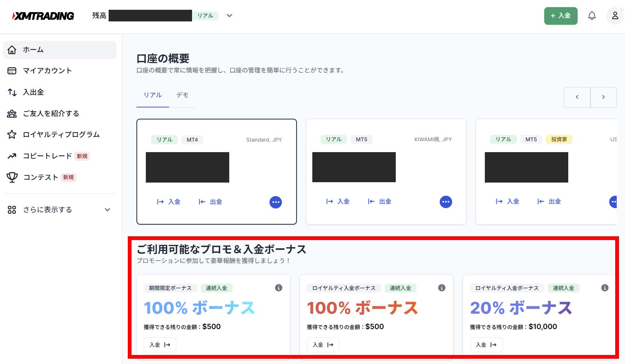Click the 20% ボーナス heading
This screenshot has height=364, width=625.
click(521, 308)
